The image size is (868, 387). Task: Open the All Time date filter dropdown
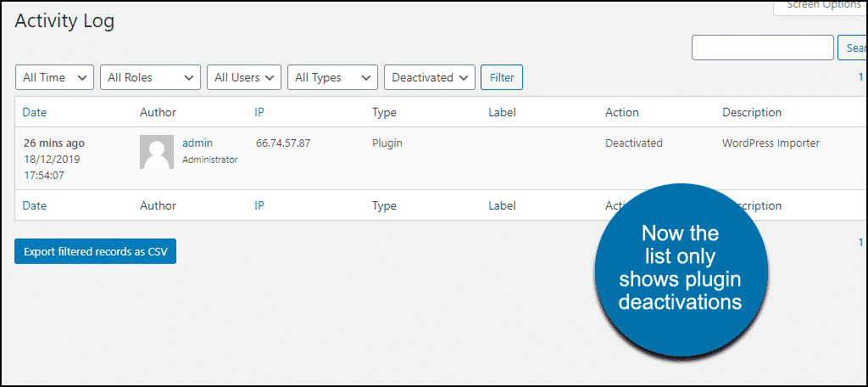point(55,77)
